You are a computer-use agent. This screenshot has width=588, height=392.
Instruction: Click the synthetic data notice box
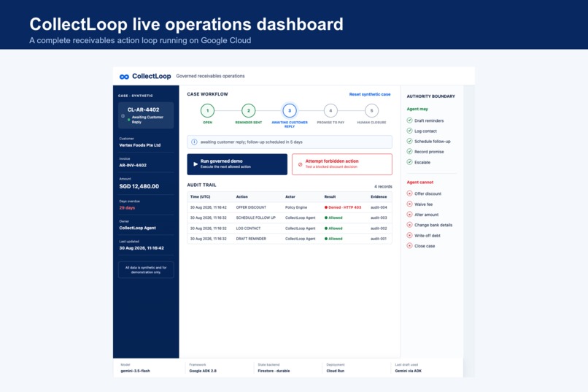146,269
